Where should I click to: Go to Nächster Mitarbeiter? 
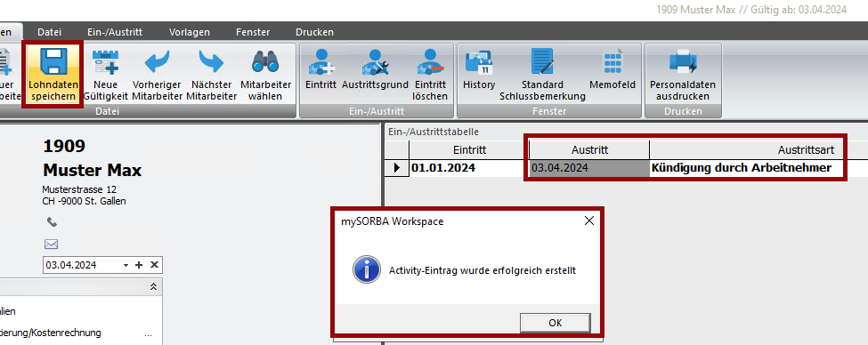tap(211, 74)
